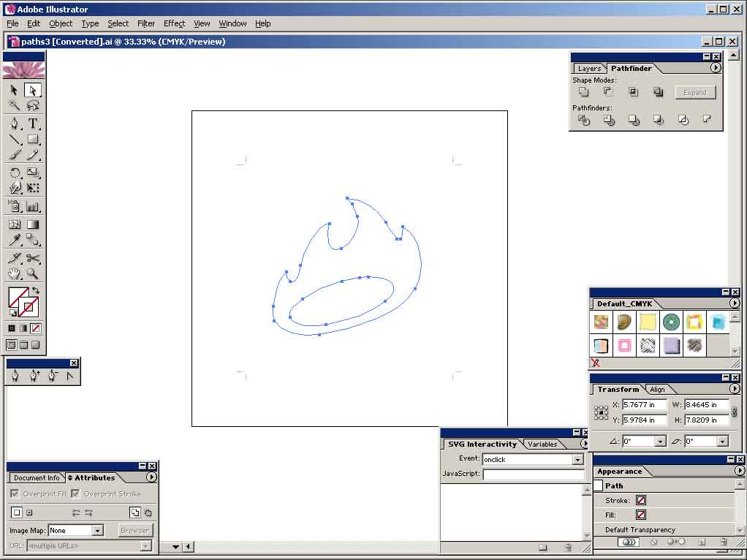The width and height of the screenshot is (747, 560).
Task: Switch to the Layers tab
Action: 589,69
